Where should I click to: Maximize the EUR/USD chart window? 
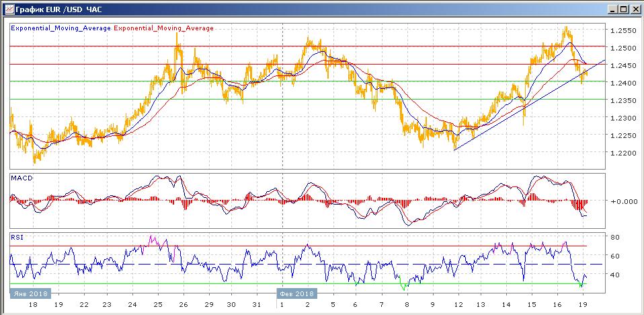coord(623,9)
